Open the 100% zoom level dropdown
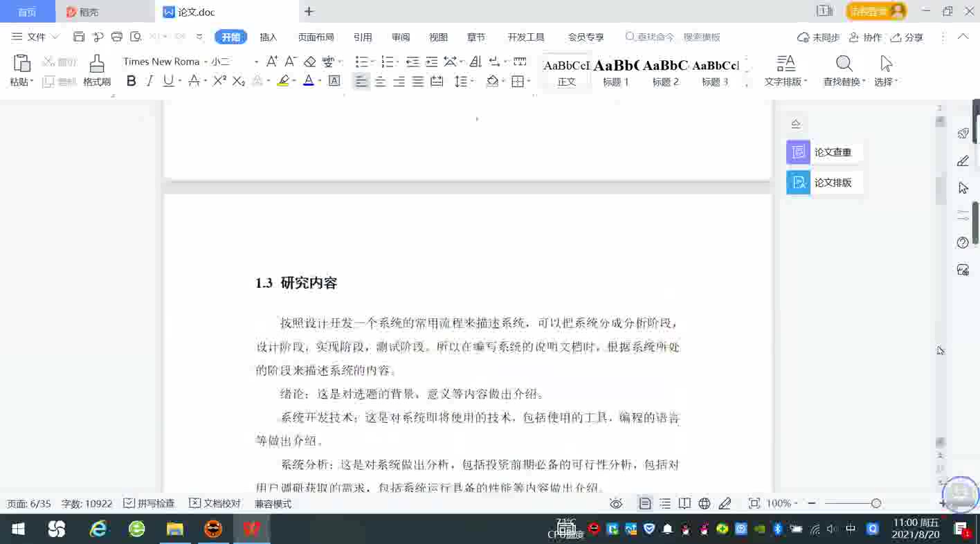The width and height of the screenshot is (980, 544). click(782, 503)
